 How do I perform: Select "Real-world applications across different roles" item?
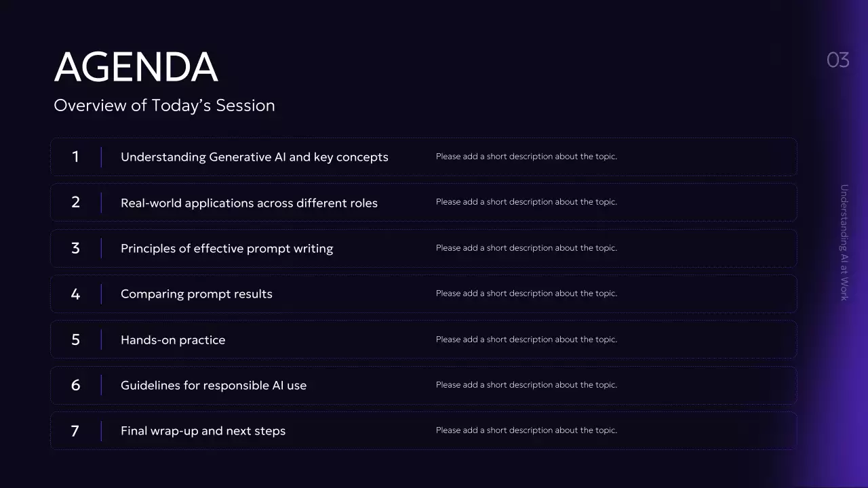coord(249,203)
